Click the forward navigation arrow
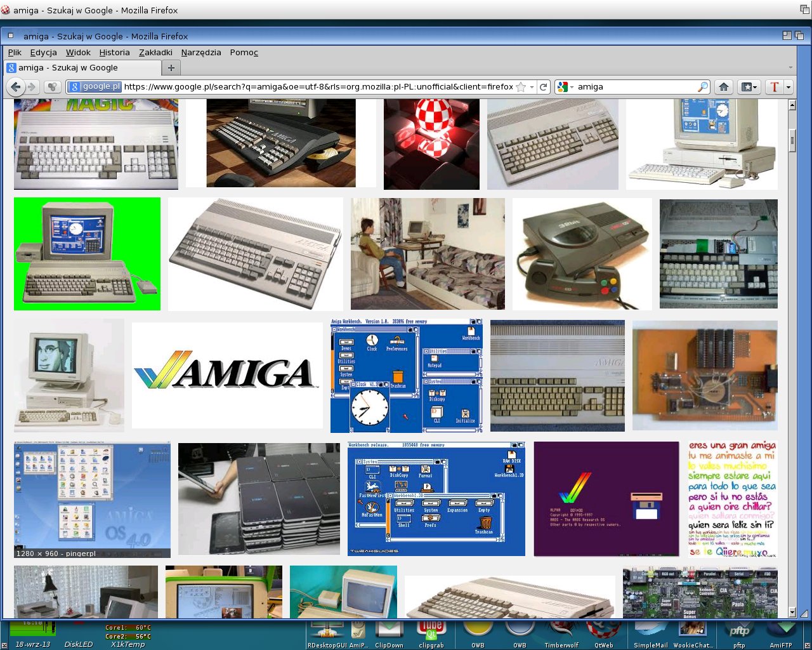The image size is (812, 650). tap(32, 87)
